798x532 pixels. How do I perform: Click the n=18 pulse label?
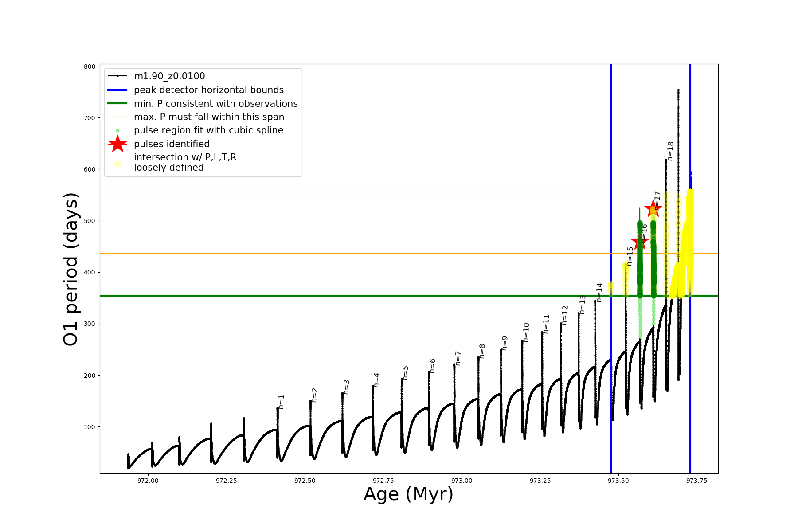[x=670, y=151]
